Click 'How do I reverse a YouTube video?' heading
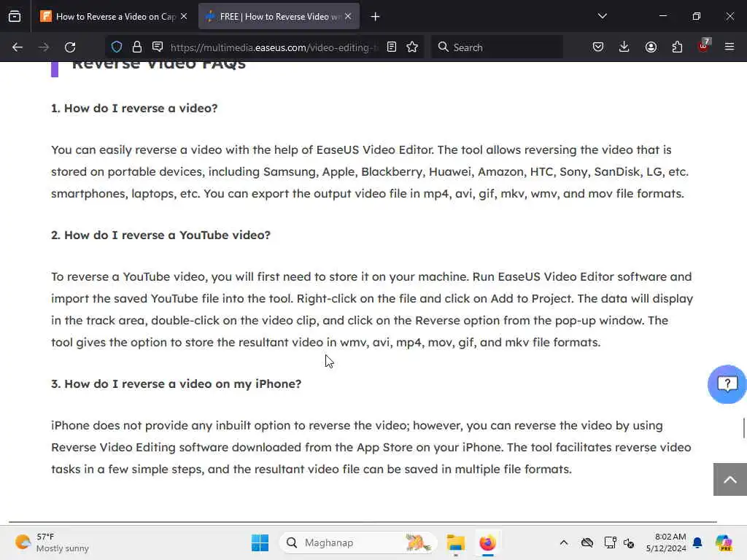Screen dimensions: 747x560 pos(160,236)
